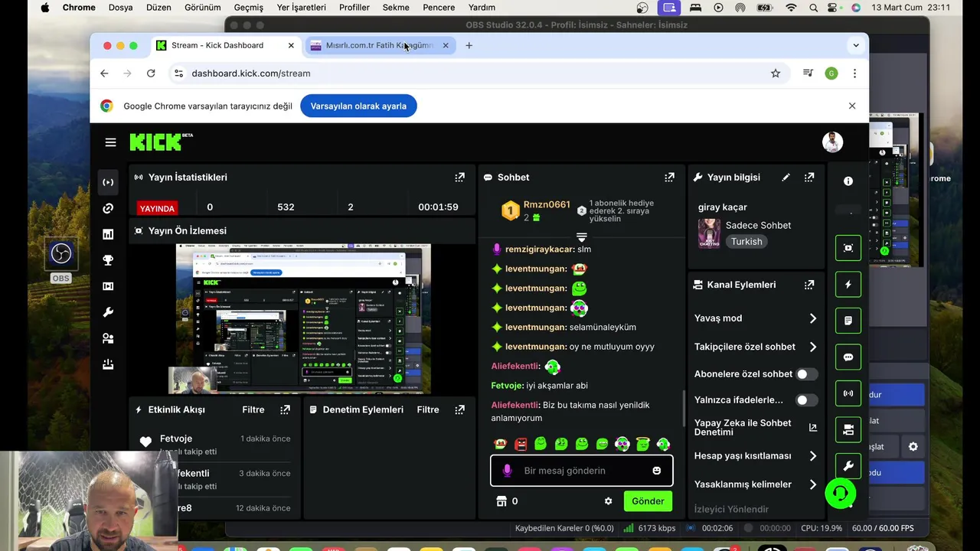Pop out the Denetim Eylemleri panel
Viewport: 980px width, 551px height.
(459, 409)
